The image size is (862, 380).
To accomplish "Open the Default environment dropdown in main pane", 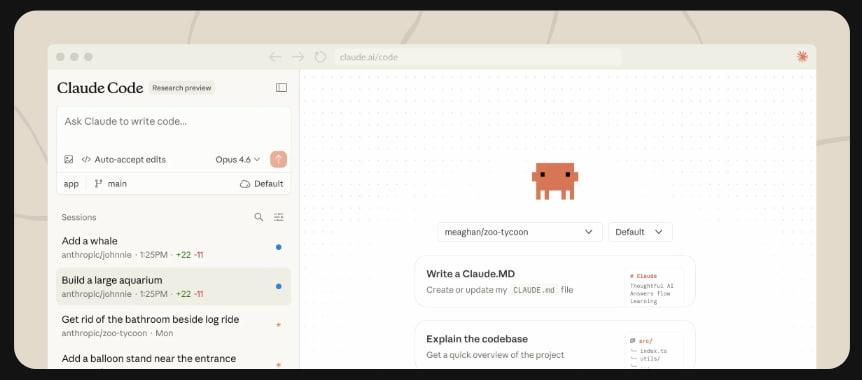I will (640, 232).
